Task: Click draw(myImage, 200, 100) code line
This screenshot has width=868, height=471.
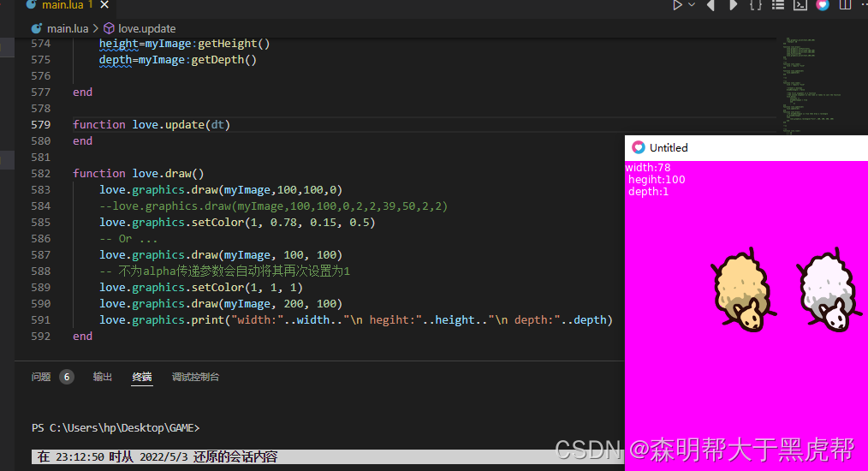Action: click(221, 304)
